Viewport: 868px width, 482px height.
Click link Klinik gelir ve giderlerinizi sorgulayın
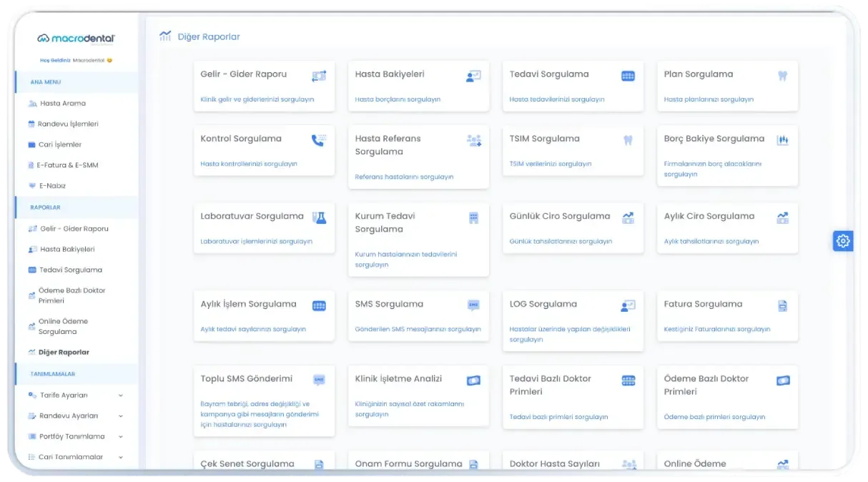coord(257,99)
